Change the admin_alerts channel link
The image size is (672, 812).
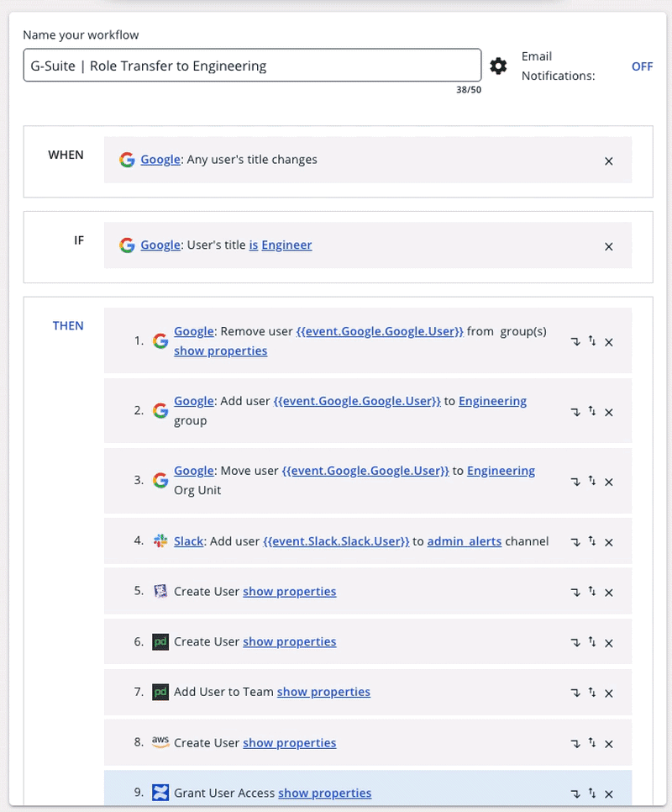(464, 541)
